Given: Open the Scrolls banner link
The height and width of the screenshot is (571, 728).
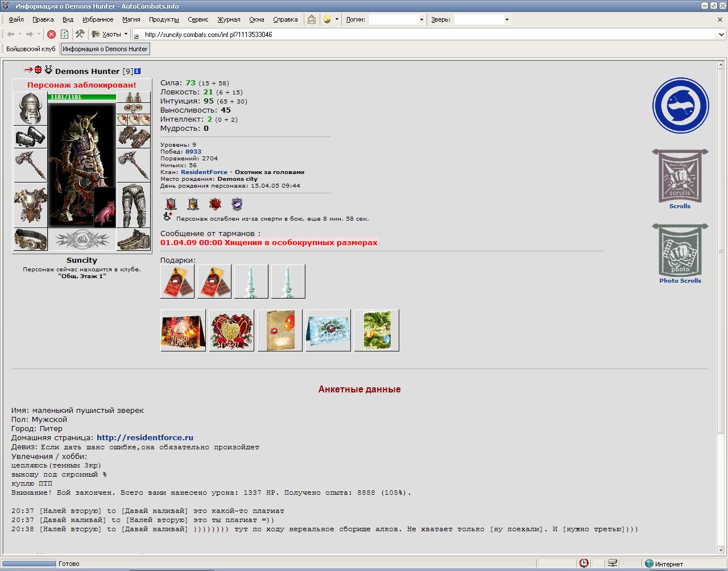Looking at the screenshot, I should (x=680, y=179).
